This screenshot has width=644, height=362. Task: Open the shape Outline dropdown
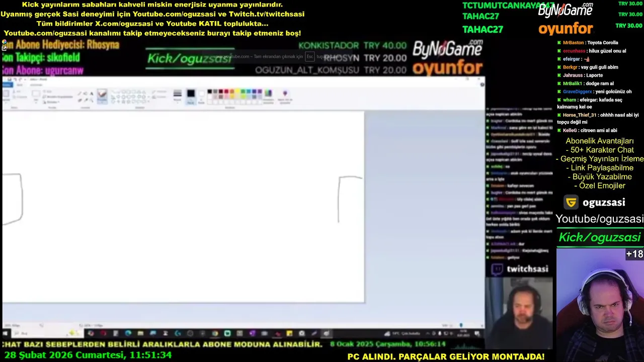[159, 92]
